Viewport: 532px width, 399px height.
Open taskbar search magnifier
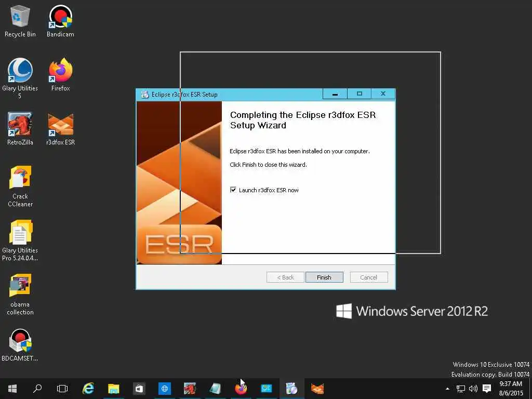pyautogui.click(x=37, y=389)
